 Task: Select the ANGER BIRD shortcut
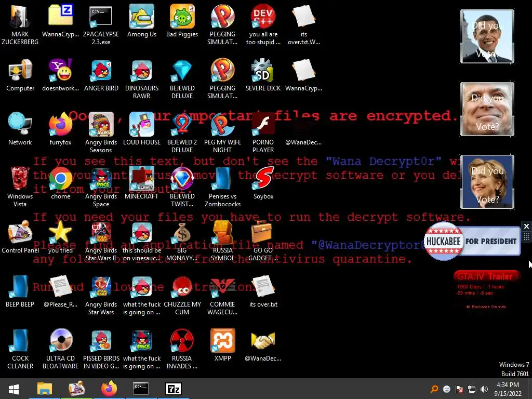pyautogui.click(x=101, y=75)
